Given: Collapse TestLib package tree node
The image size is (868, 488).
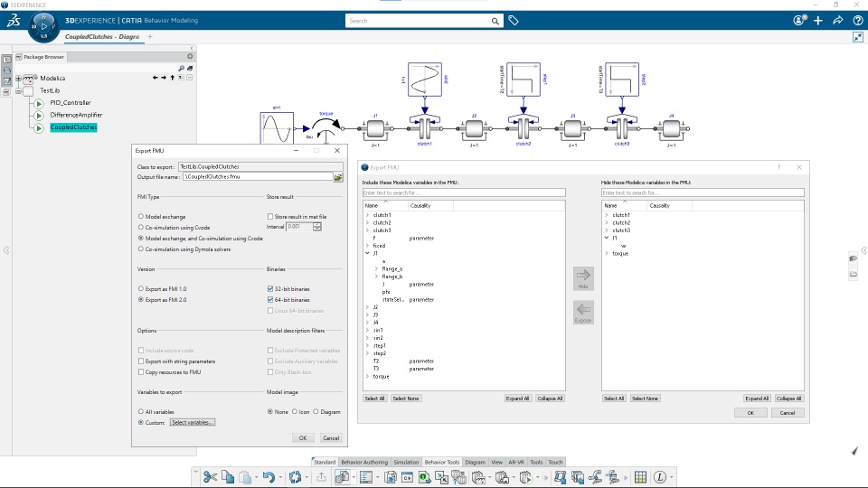Looking at the screenshot, I should pyautogui.click(x=18, y=90).
